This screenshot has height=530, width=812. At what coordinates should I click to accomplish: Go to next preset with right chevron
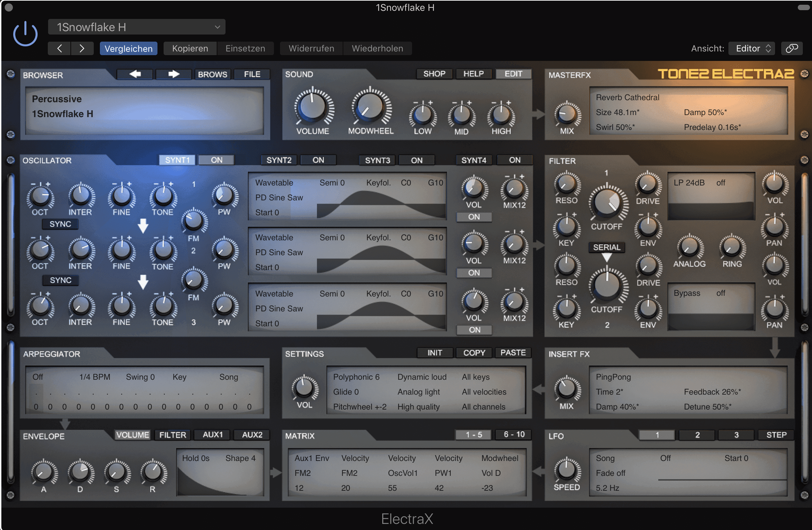[x=82, y=48]
